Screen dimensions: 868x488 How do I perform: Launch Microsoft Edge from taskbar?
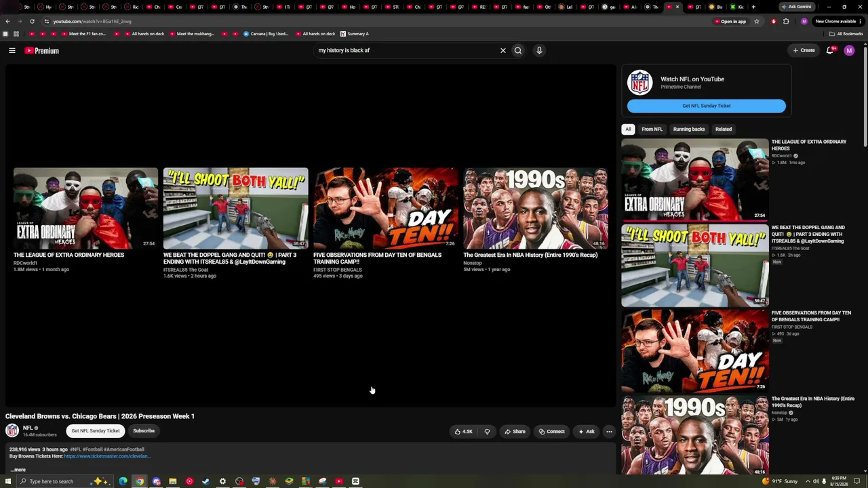(123, 481)
